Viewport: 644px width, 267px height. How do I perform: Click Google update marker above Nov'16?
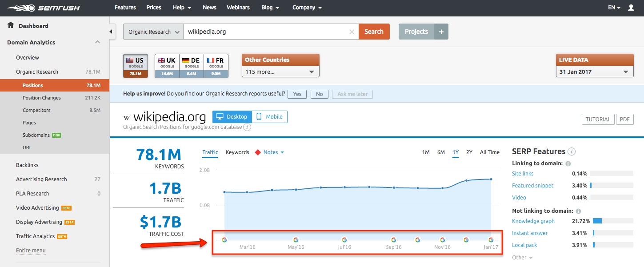tap(442, 240)
